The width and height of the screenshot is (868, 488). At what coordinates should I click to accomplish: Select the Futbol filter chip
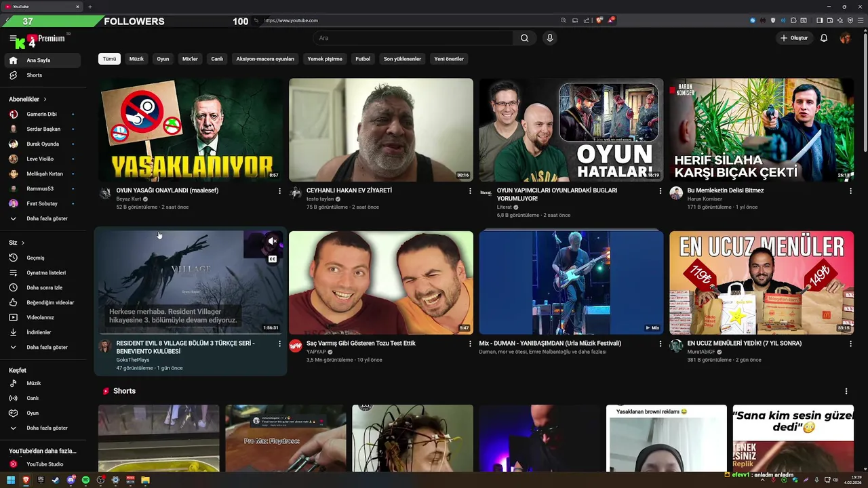tap(363, 59)
